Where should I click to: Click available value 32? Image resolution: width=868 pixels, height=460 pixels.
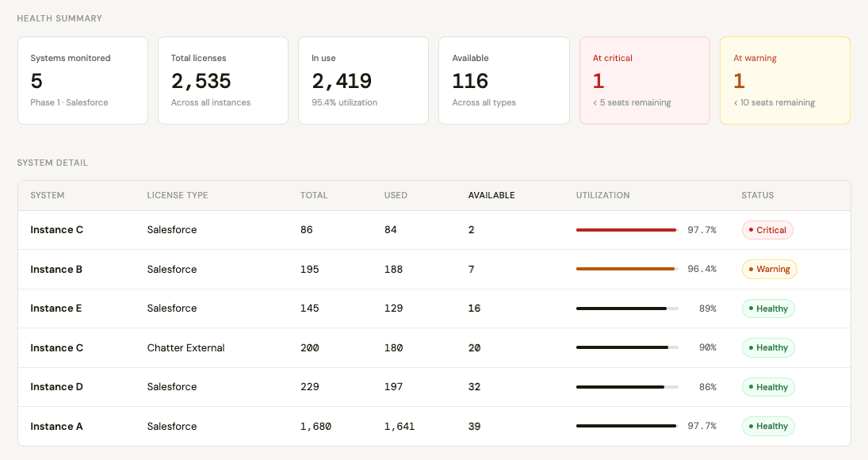474,387
